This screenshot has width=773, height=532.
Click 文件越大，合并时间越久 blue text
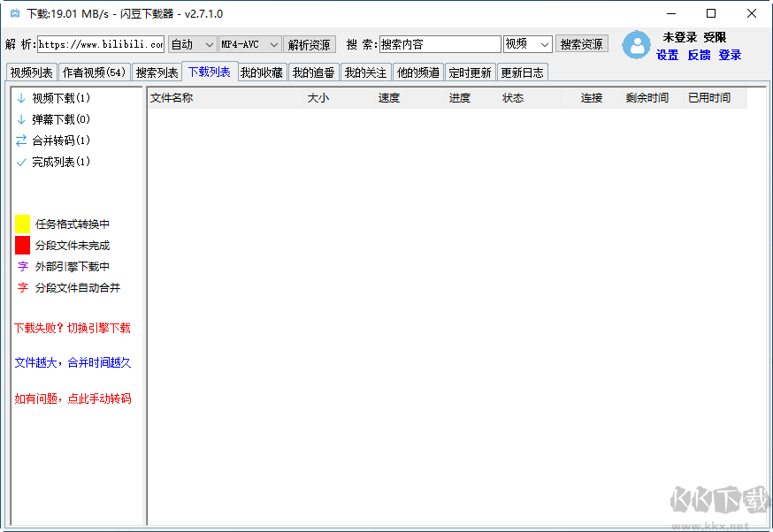pos(73,363)
